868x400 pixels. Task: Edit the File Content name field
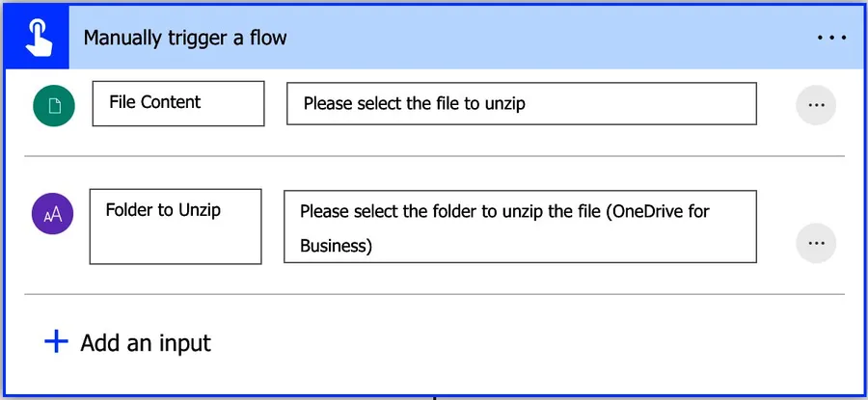pyautogui.click(x=177, y=103)
